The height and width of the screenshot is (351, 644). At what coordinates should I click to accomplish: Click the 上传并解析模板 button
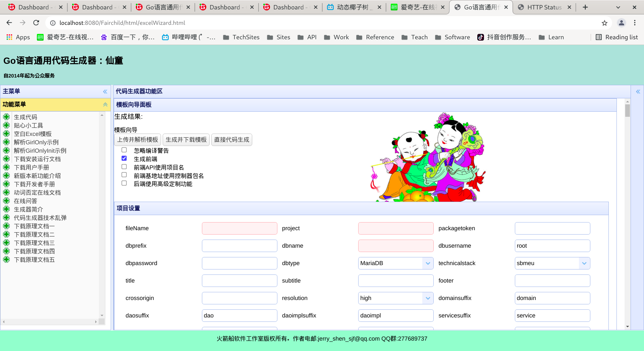(x=138, y=140)
